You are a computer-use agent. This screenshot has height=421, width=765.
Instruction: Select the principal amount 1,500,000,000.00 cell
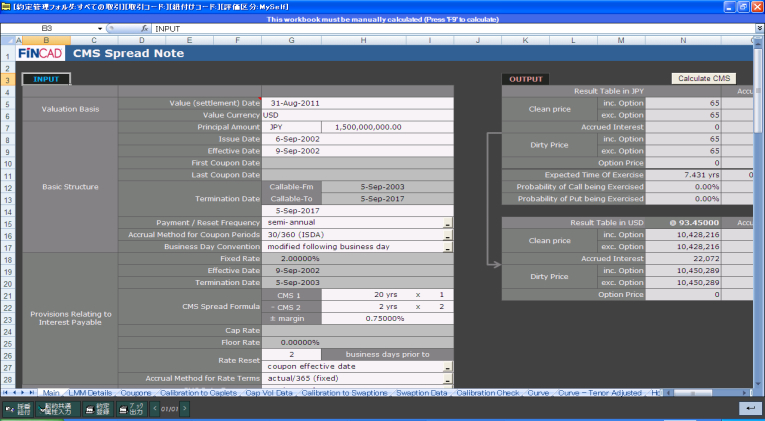(x=387, y=127)
